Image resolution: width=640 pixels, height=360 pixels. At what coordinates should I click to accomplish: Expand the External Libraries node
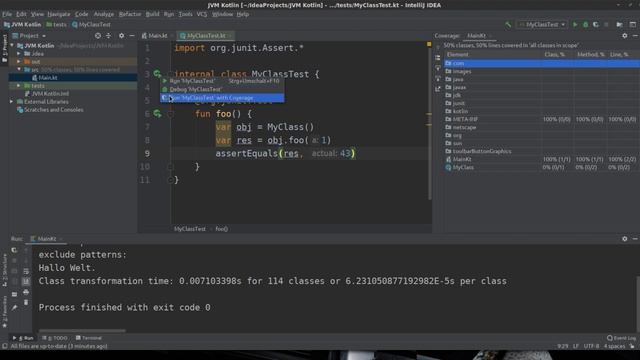(x=12, y=102)
